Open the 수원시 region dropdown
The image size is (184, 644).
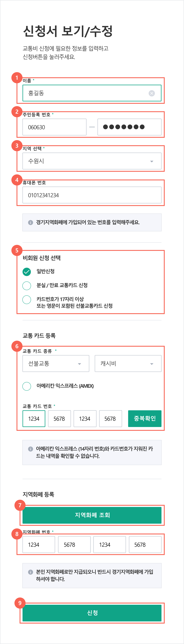point(92,161)
